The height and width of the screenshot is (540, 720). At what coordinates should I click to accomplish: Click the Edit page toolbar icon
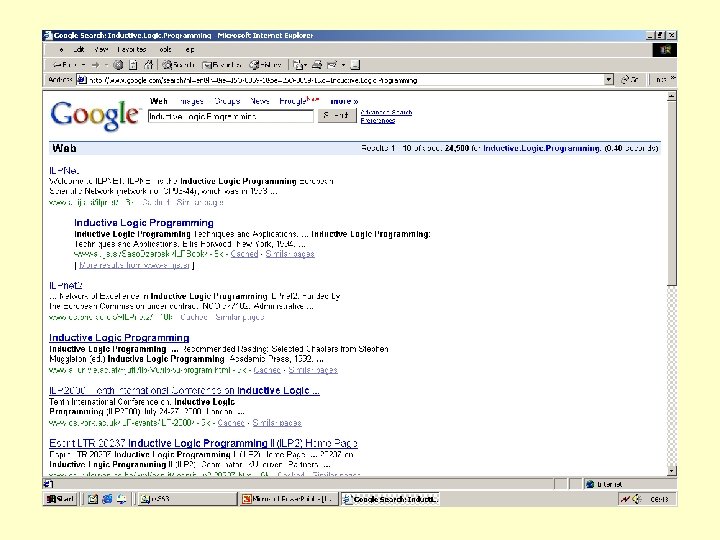point(332,65)
